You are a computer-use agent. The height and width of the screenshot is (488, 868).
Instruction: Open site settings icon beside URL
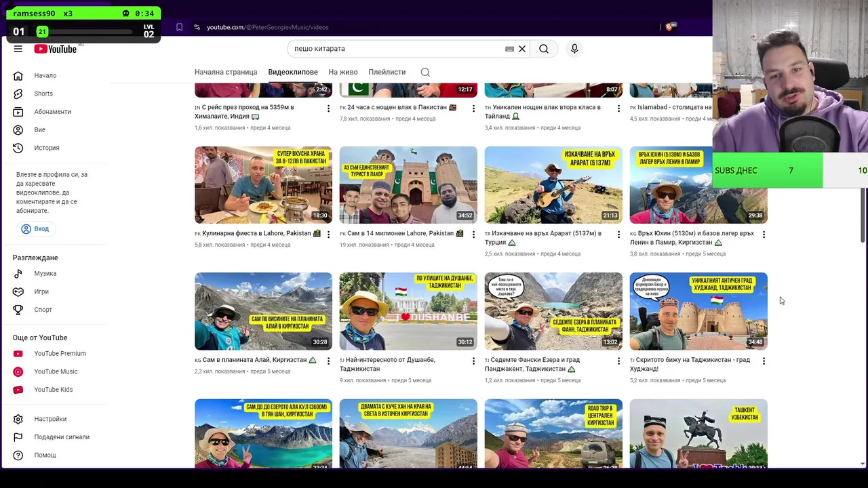(x=197, y=27)
